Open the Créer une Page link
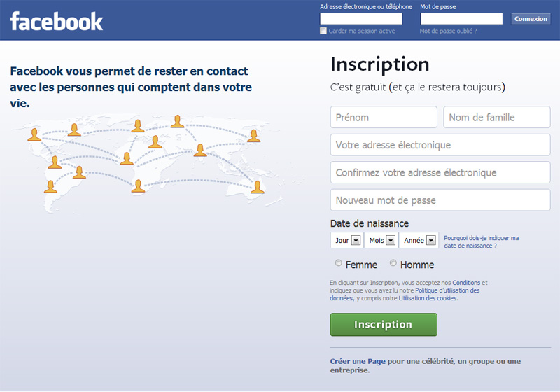This screenshot has height=392, width=560. (358, 361)
